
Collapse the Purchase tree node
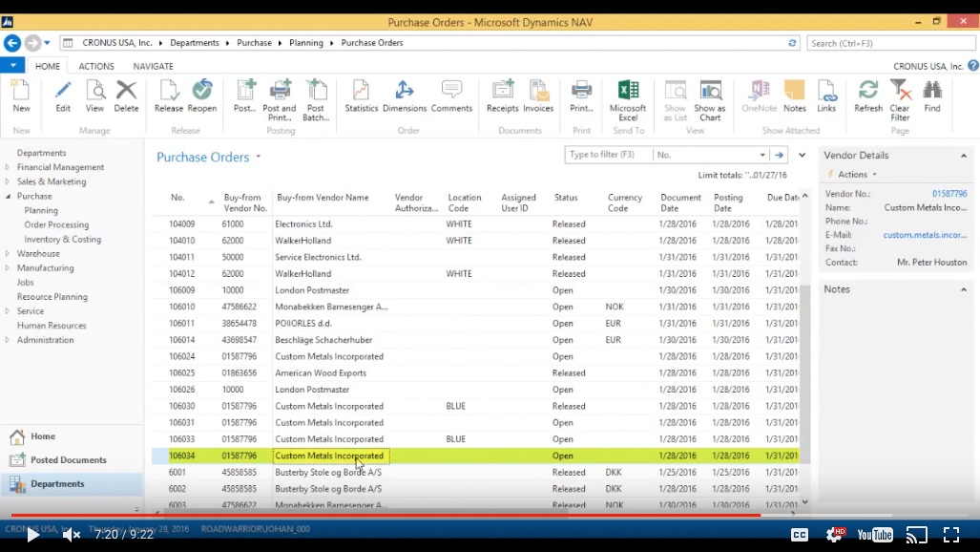click(x=8, y=196)
